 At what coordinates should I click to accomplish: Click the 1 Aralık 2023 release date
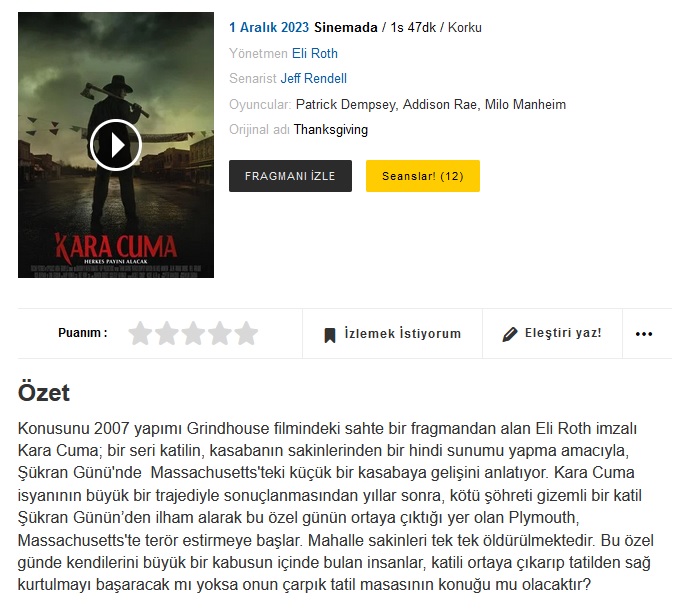(x=269, y=27)
